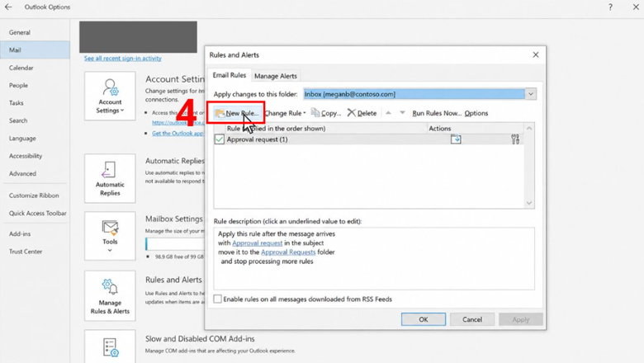Select Mail in Outlook Options sidebar

tap(35, 50)
